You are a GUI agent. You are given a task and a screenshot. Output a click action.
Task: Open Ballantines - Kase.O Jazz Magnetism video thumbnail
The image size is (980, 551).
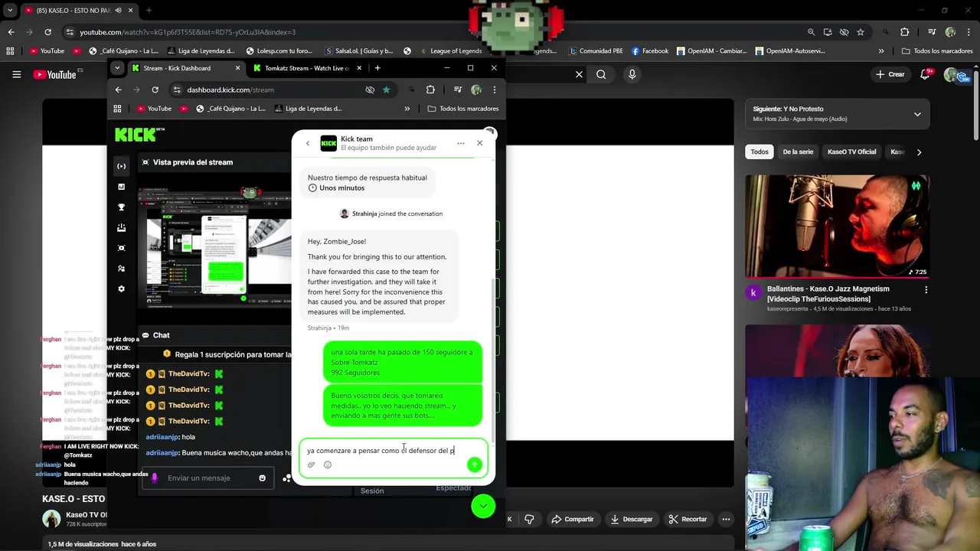(838, 226)
